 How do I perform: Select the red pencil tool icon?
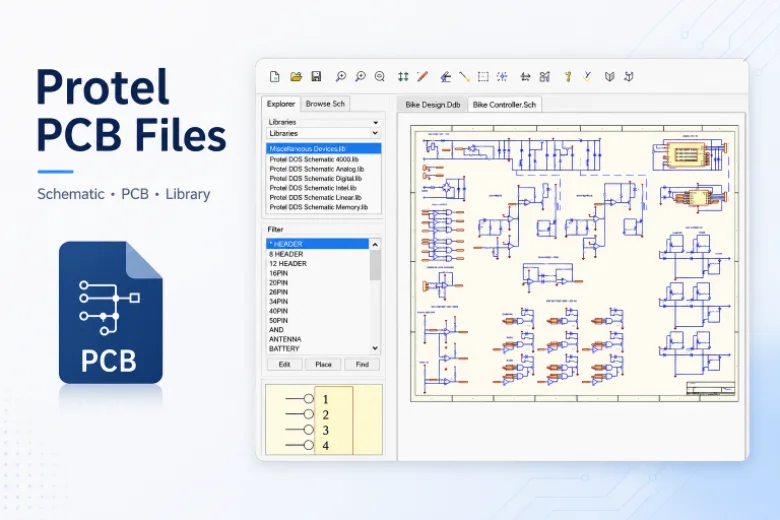point(422,77)
